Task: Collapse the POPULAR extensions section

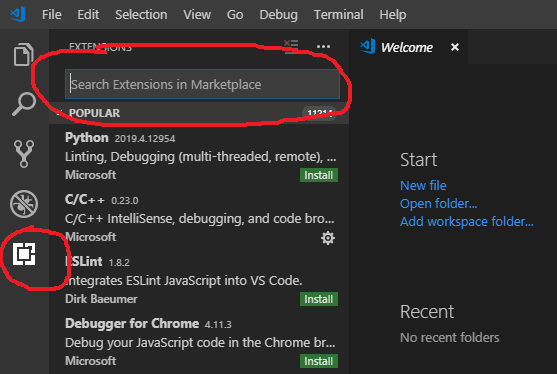Action: 199,113
